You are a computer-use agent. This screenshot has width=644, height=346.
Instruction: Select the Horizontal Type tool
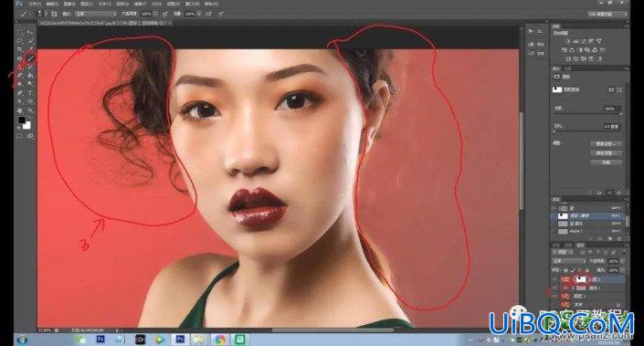(30, 93)
